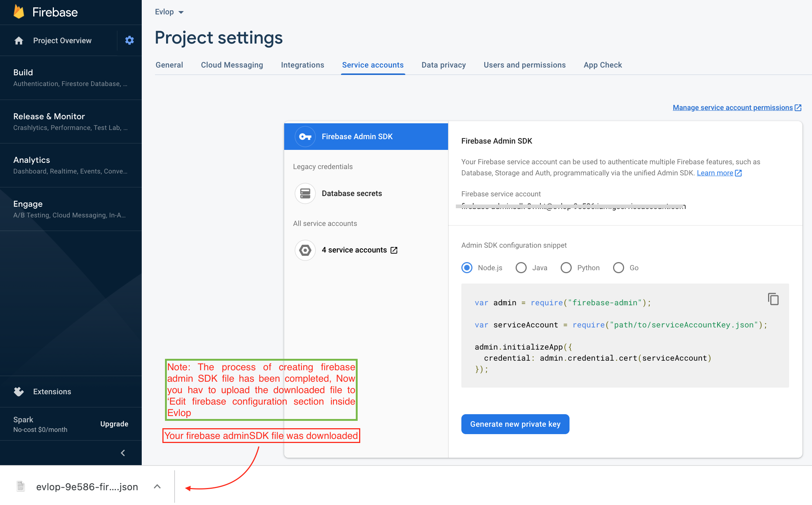Image resolution: width=812 pixels, height=505 pixels.
Task: Select Firebase Admin SDK in the list
Action: (x=366, y=137)
